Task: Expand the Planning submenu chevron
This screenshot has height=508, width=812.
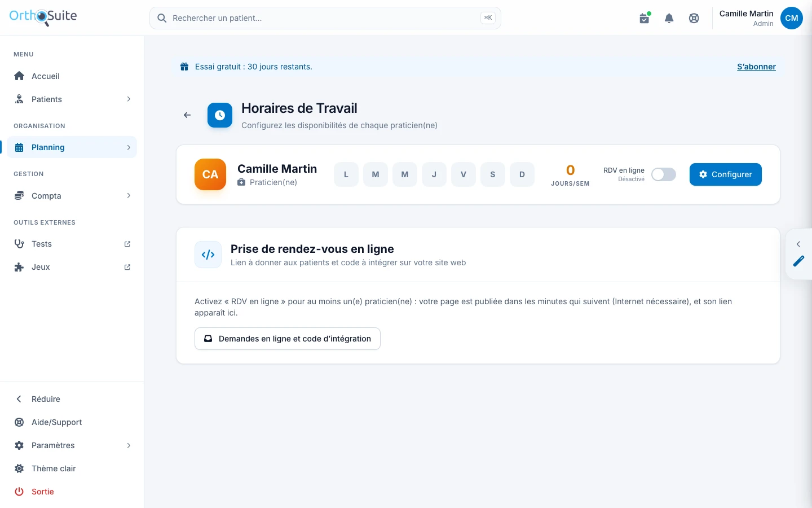Action: click(x=129, y=147)
